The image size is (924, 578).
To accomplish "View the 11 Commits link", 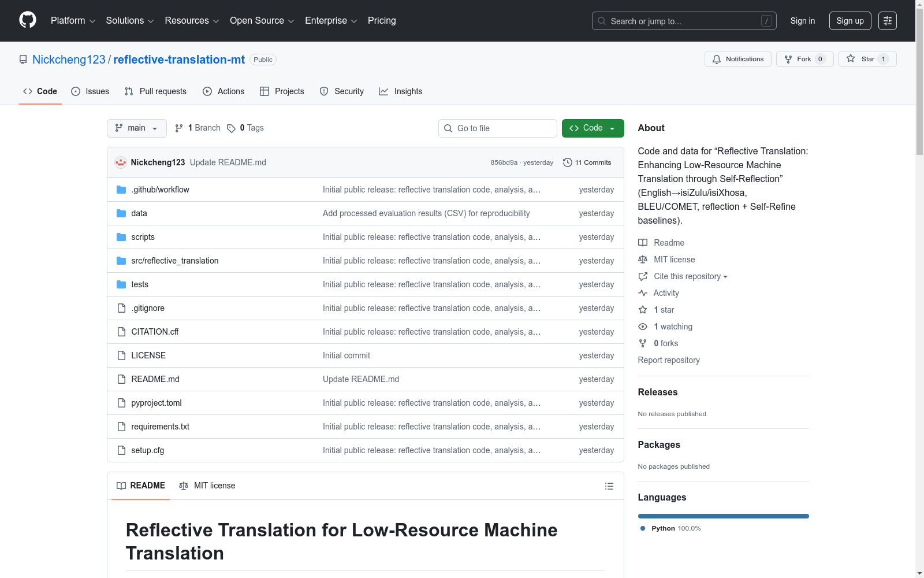I will tap(587, 162).
